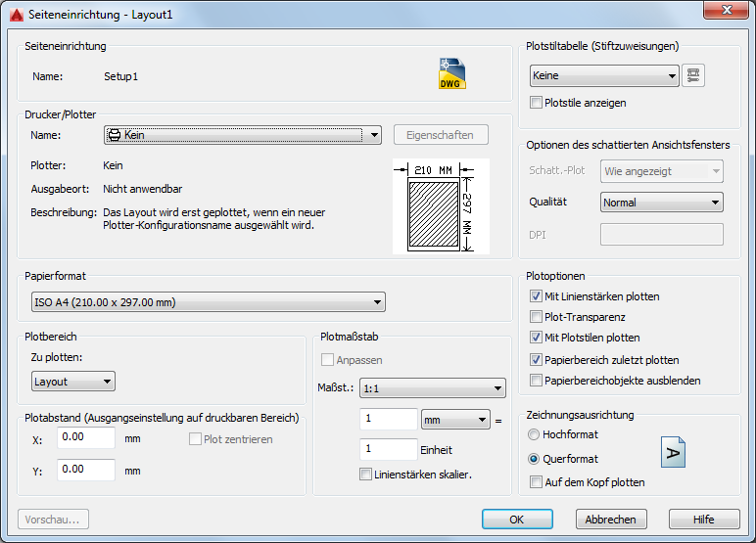
Task: Click the Hilfe button
Action: [x=704, y=520]
